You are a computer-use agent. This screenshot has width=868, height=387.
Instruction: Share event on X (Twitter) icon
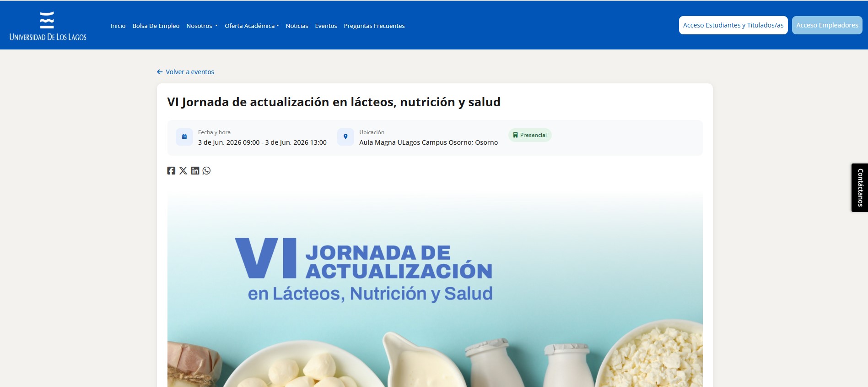pyautogui.click(x=183, y=171)
